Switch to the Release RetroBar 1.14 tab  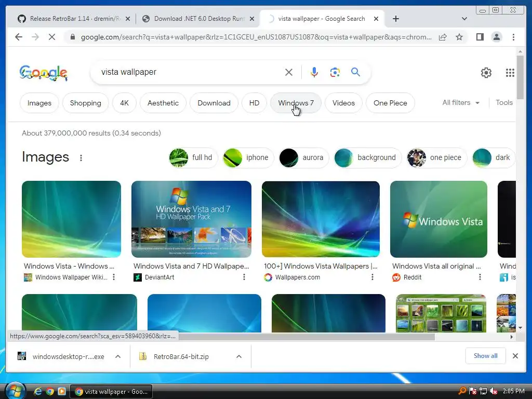pos(75,19)
